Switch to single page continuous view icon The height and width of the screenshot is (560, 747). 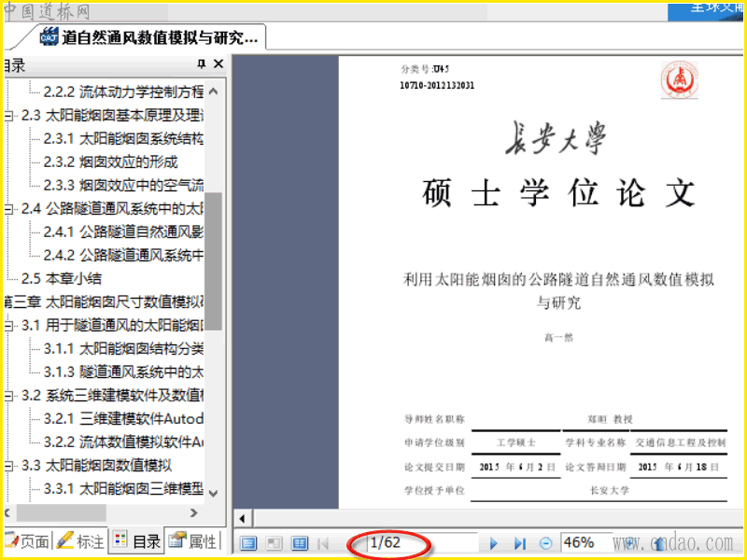[x=248, y=543]
